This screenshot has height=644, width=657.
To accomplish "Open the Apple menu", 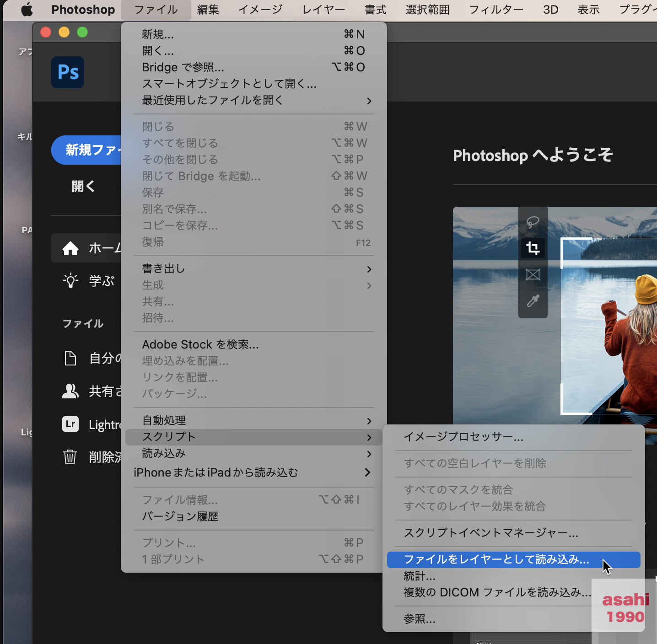I will (27, 10).
